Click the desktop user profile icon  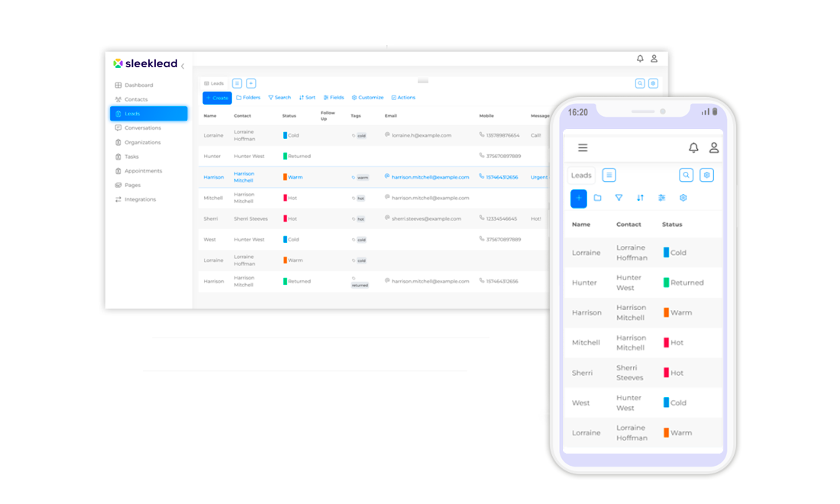point(654,59)
